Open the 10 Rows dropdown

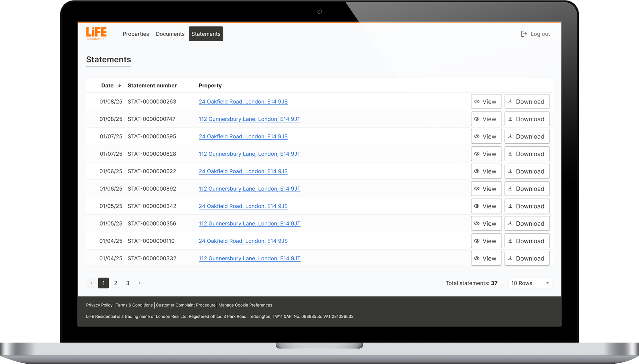click(530, 283)
